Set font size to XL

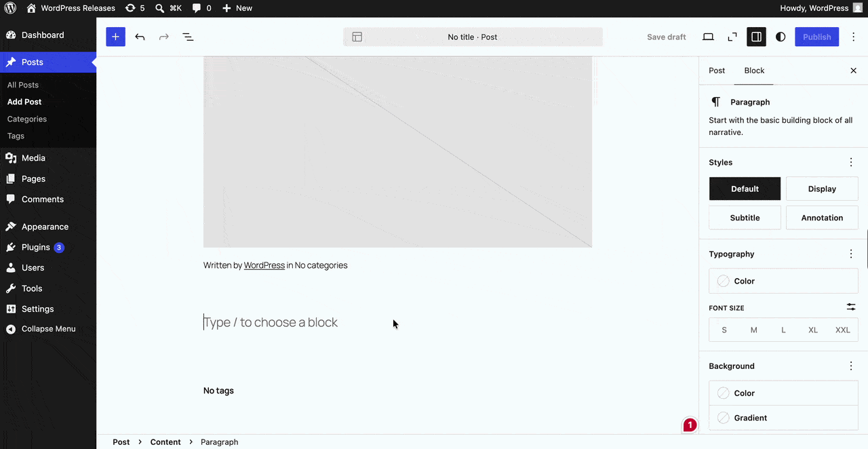(813, 330)
